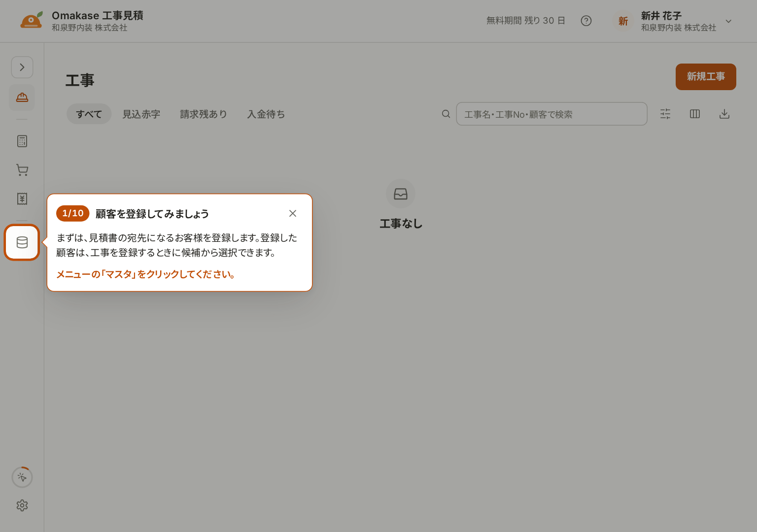Focus the 工事名・工事No・顧客で検索 search field
The height and width of the screenshot is (532, 757).
coord(551,114)
